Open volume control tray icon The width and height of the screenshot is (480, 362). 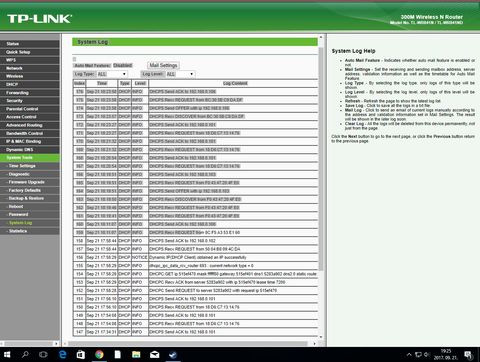(426, 354)
